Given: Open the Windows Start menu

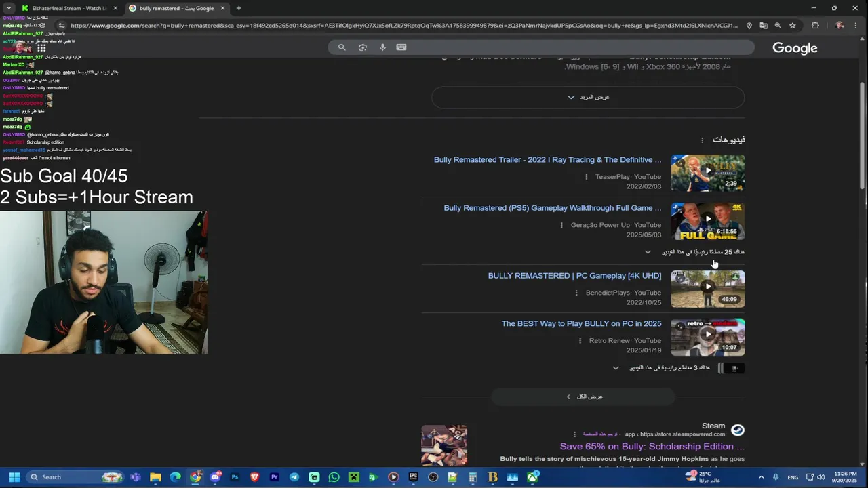Looking at the screenshot, I should (x=14, y=477).
